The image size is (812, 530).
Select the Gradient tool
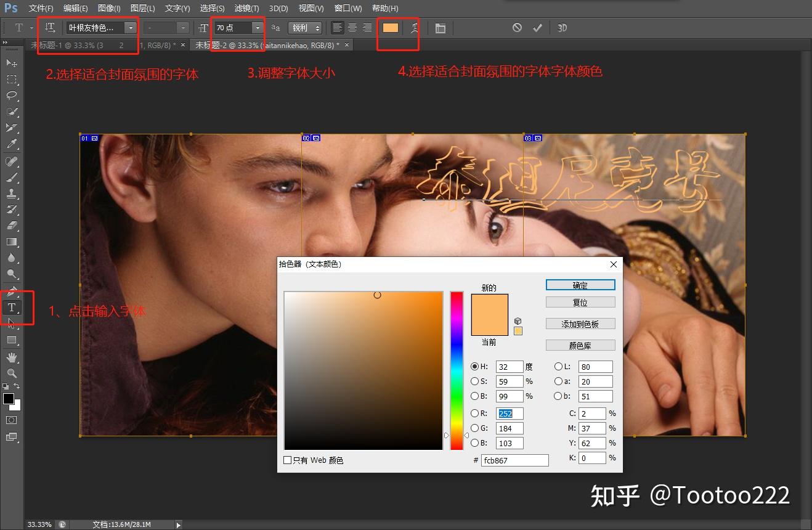coord(11,242)
